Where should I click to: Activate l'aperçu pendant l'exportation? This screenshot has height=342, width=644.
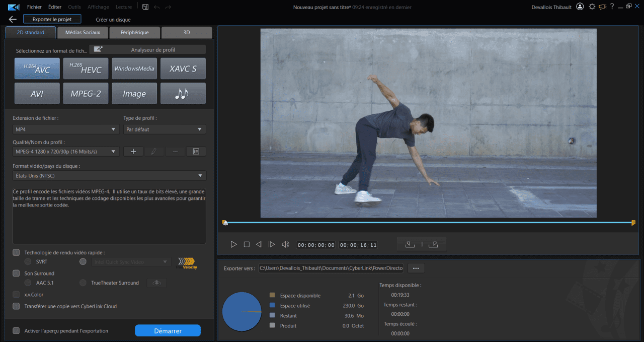click(16, 330)
